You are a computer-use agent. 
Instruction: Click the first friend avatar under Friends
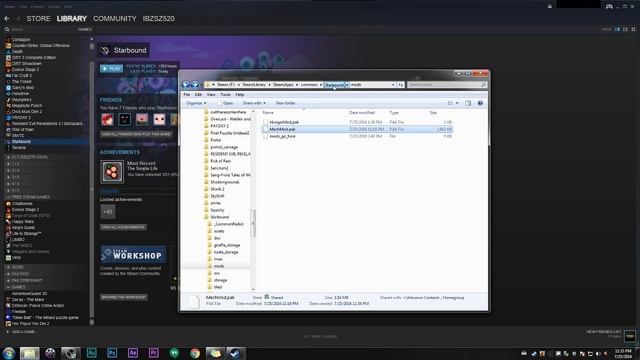pyautogui.click(x=107, y=119)
